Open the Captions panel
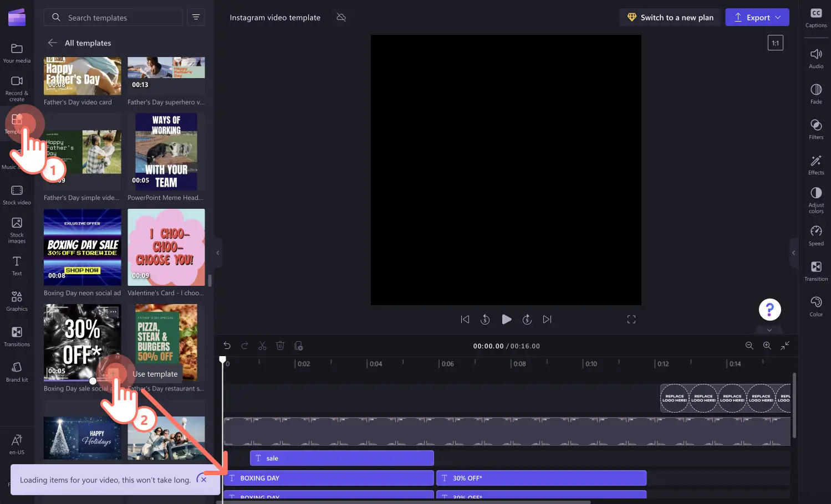This screenshot has width=831, height=504. (x=816, y=18)
